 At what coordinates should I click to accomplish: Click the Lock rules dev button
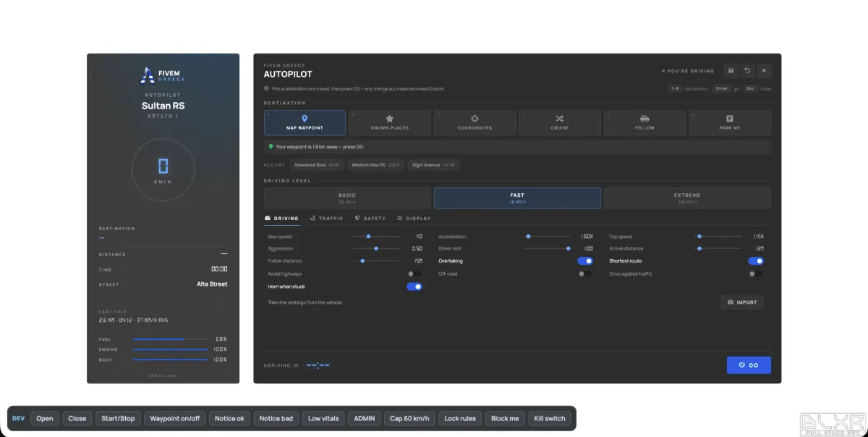pos(460,418)
